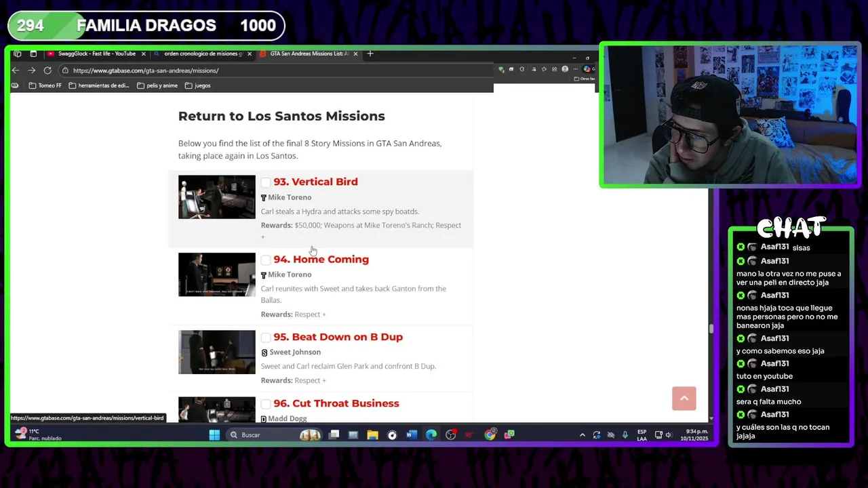
Task: Go back using browser back arrow
Action: [16, 70]
